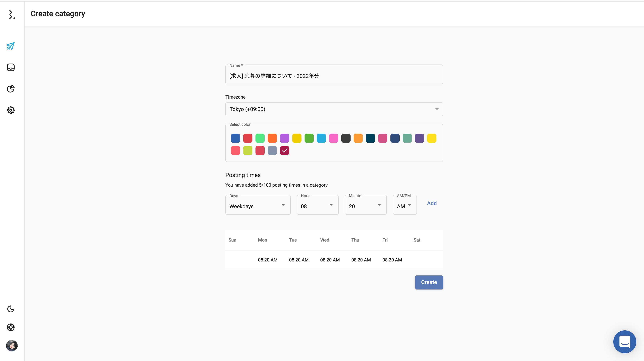Viewport: 644px width, 361px height.
Task: Click the category Name input field
Action: coord(334,74)
